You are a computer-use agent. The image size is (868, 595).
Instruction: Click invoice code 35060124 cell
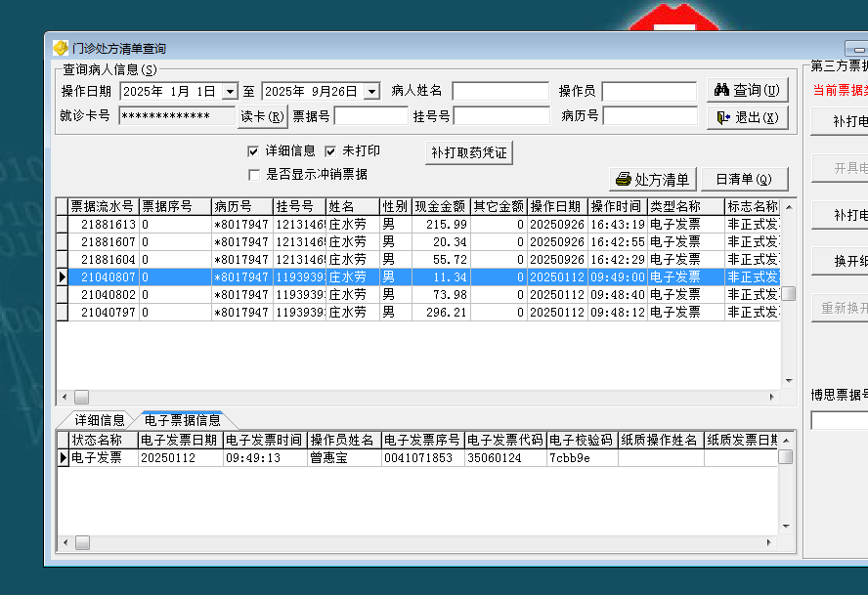pyautogui.click(x=505, y=458)
